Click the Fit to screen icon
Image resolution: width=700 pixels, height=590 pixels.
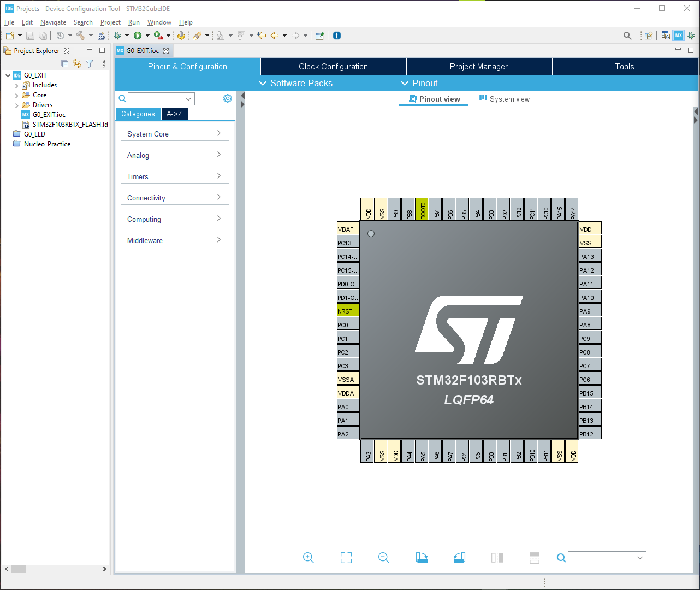coord(346,558)
